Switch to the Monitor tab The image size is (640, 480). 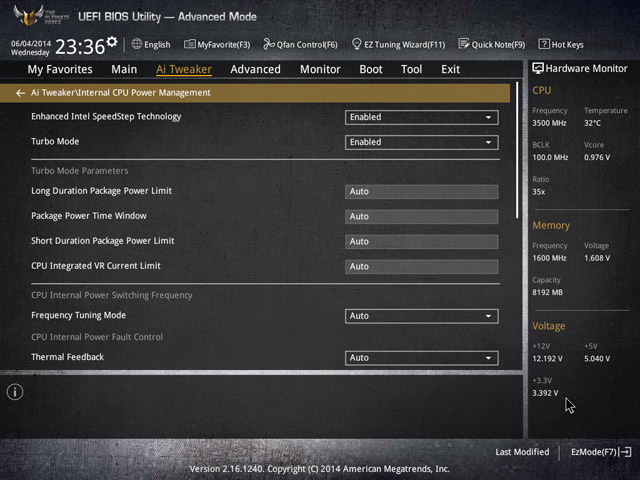pos(320,69)
